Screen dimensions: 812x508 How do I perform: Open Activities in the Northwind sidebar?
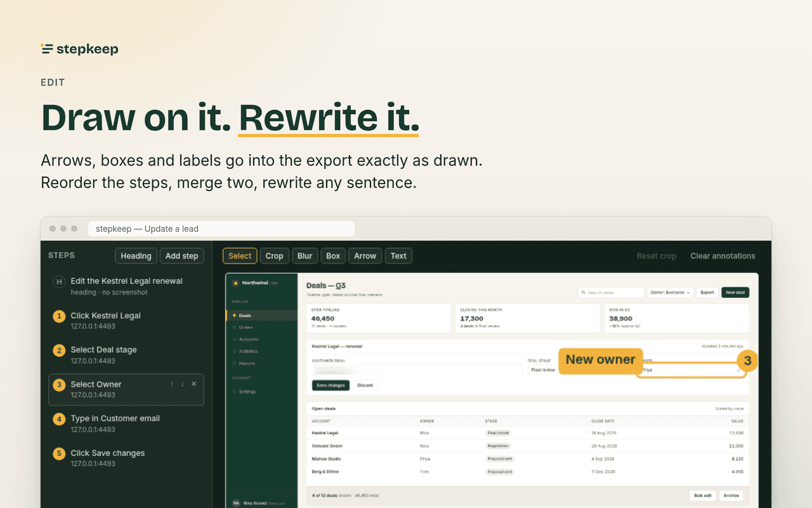(261, 351)
